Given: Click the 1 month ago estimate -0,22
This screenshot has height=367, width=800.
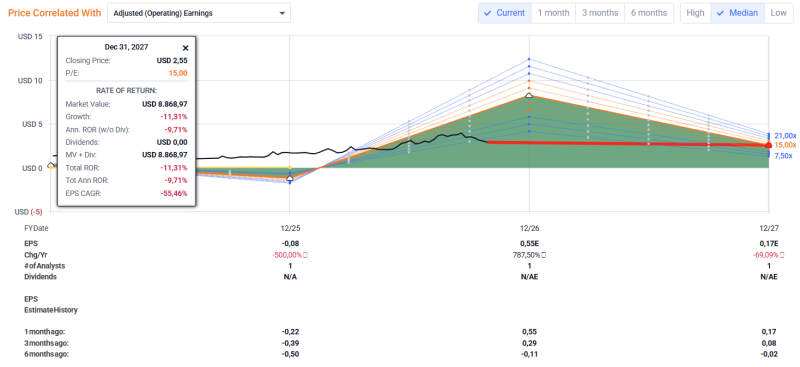Looking at the screenshot, I should (290, 332).
